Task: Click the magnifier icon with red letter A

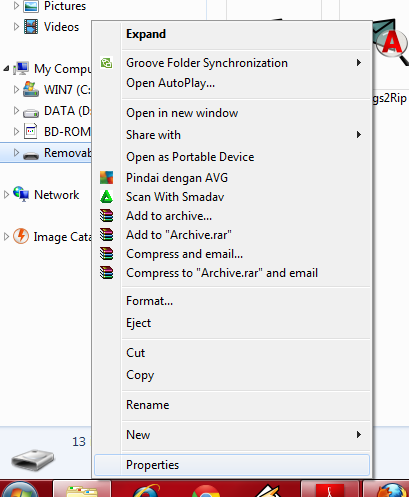Action: click(x=390, y=42)
